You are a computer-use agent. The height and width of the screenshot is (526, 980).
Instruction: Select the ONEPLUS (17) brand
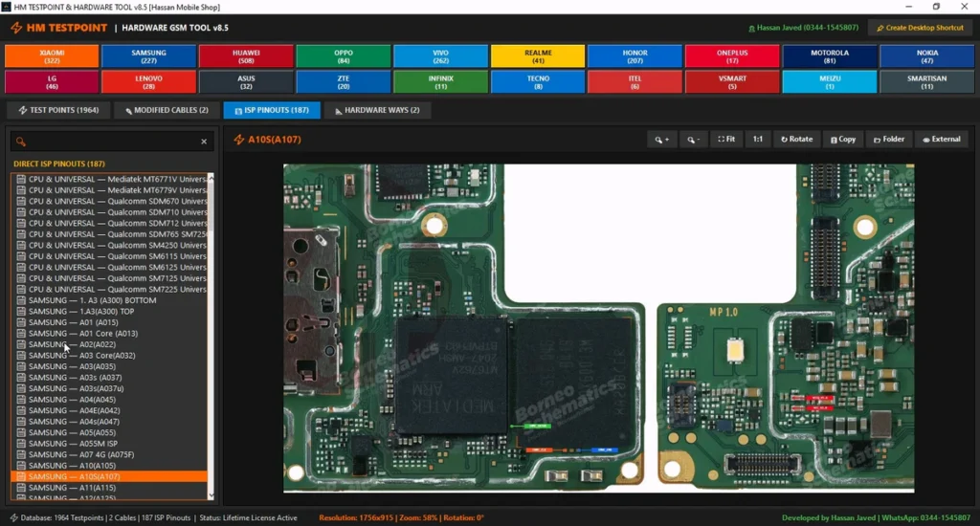coord(732,56)
